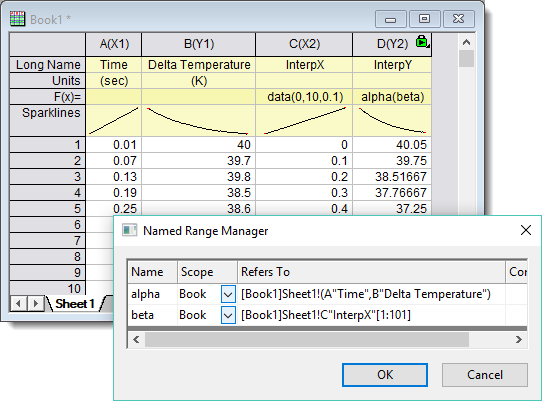The image size is (542, 401).
Task: Click the InterpX column sparkline
Action: [x=304, y=120]
